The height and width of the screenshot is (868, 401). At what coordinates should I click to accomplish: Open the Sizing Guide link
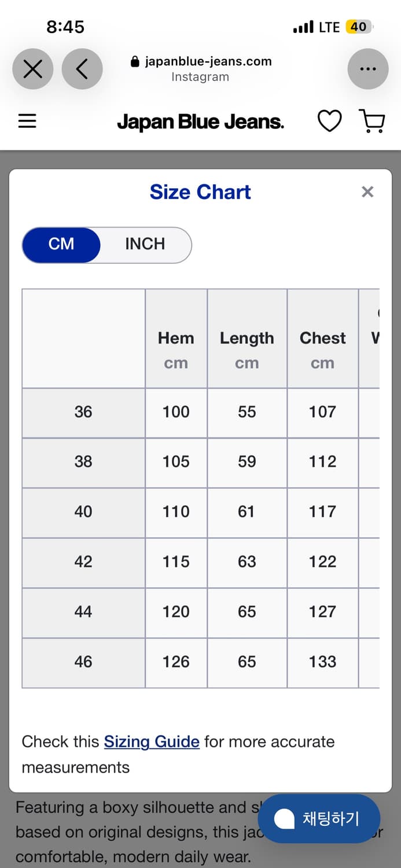click(x=152, y=742)
